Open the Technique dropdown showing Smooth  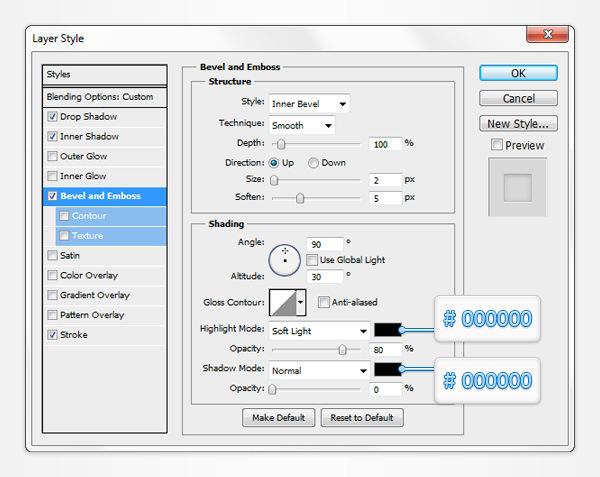pyautogui.click(x=301, y=124)
